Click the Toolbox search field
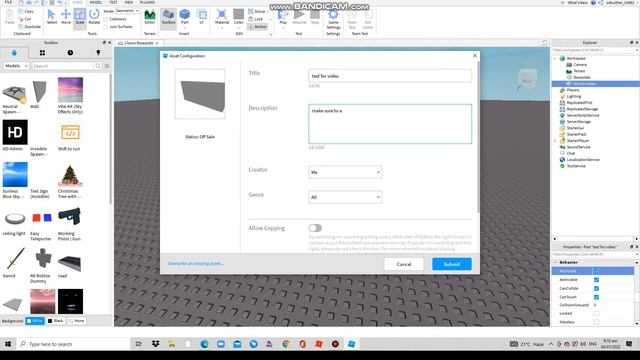The height and width of the screenshot is (360, 640). pos(62,66)
